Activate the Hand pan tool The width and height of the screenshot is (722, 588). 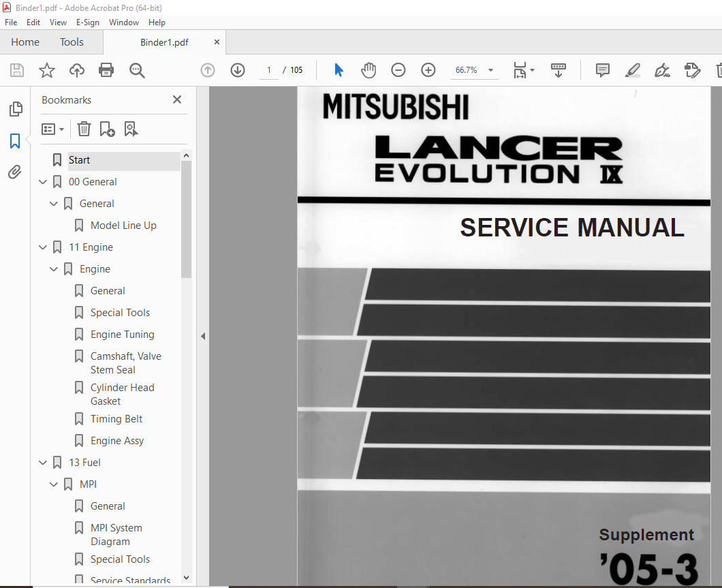tap(368, 70)
